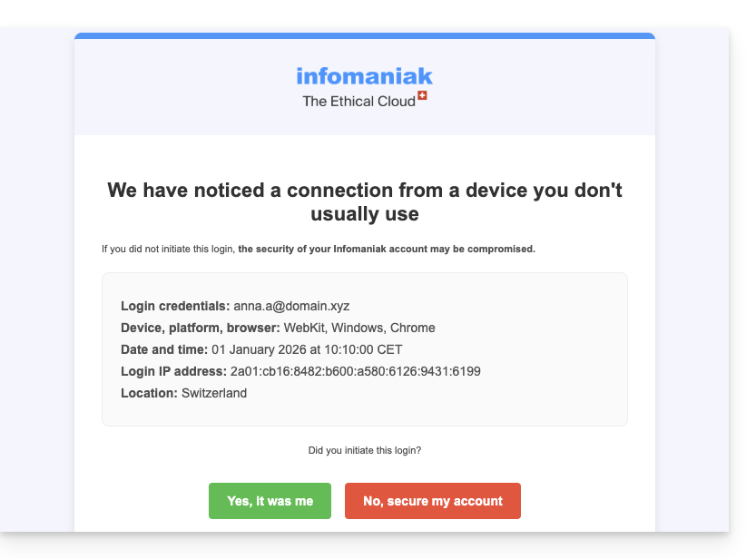Click the Swiss flag icon
The width and height of the screenshot is (756, 559).
(422, 95)
